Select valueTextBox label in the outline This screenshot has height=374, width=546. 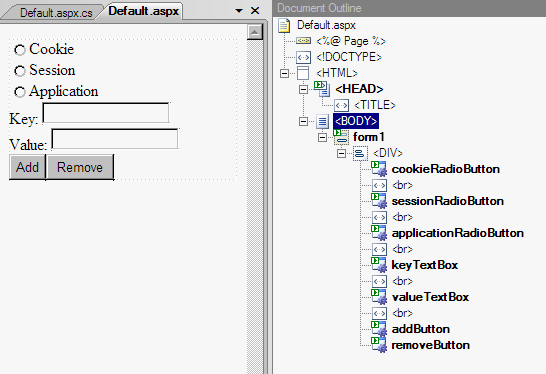click(x=430, y=297)
